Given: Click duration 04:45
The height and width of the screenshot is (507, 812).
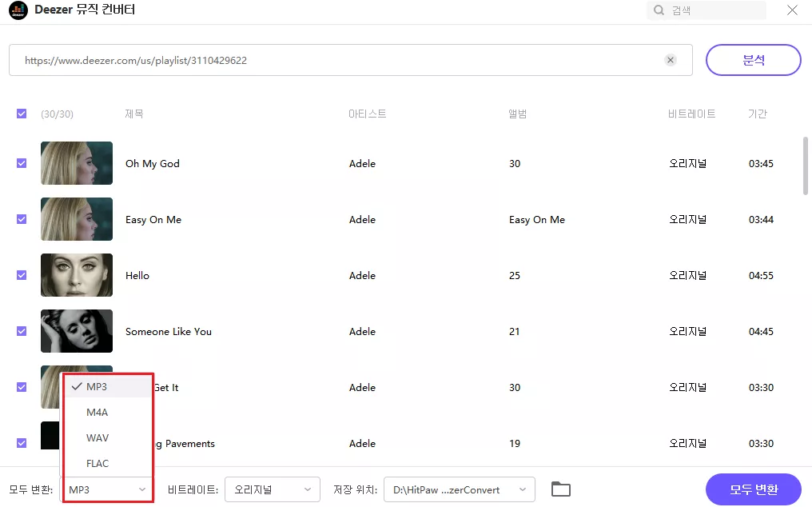Looking at the screenshot, I should (761, 332).
